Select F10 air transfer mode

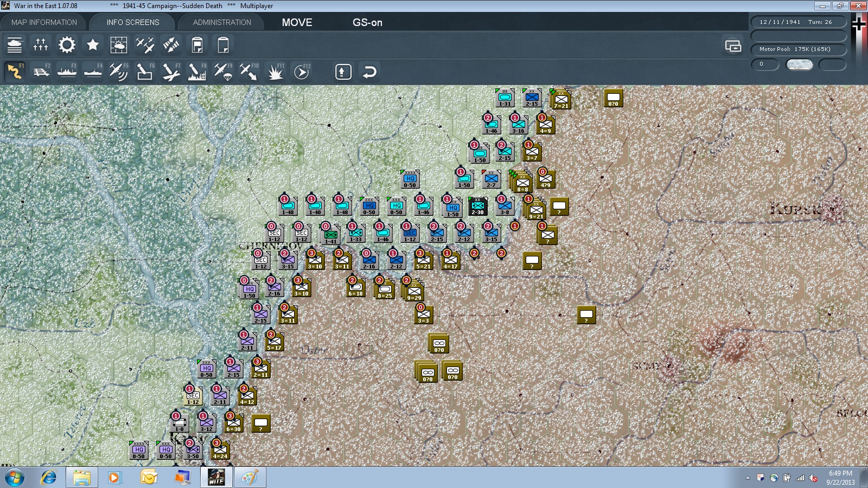pyautogui.click(x=249, y=72)
